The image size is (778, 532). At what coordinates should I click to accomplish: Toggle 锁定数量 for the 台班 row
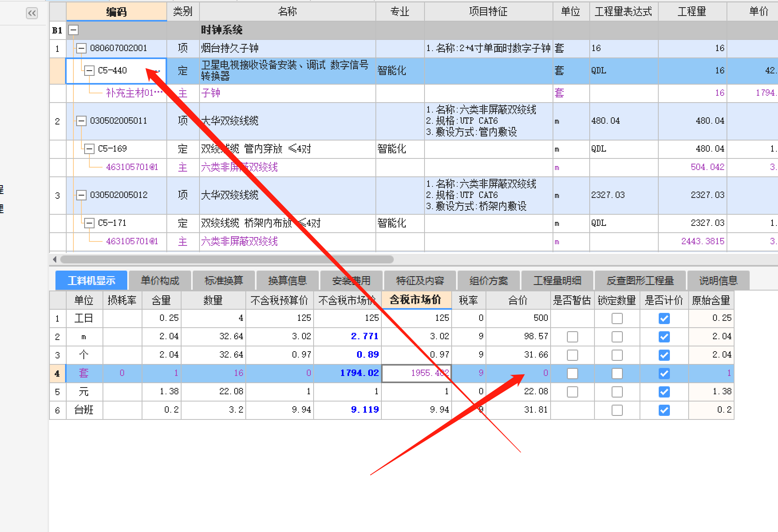tap(617, 410)
